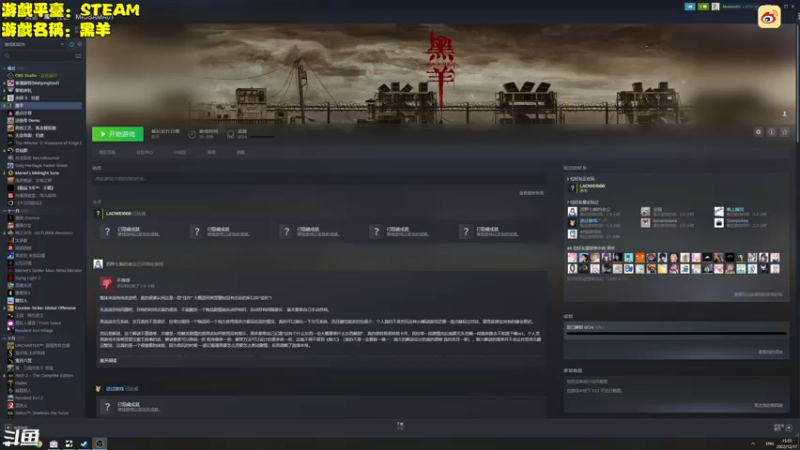Click the achievements ribbon icon in header
Screen dimensions: 800x450
(x=231, y=134)
